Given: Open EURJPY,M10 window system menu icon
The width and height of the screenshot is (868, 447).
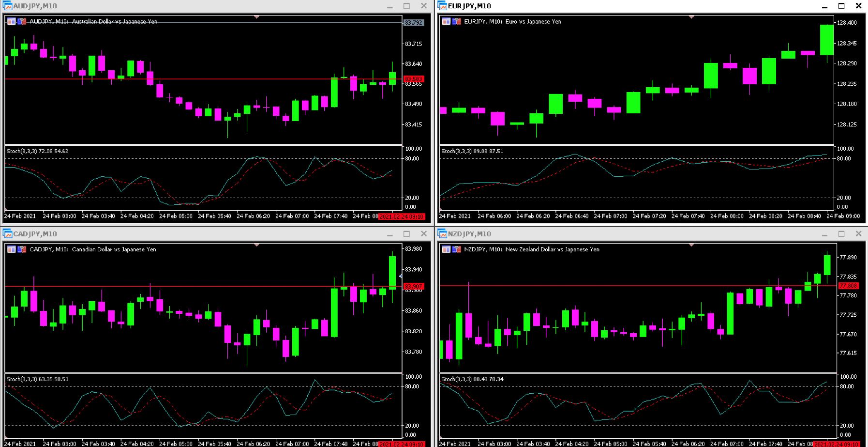Looking at the screenshot, I should (442, 6).
